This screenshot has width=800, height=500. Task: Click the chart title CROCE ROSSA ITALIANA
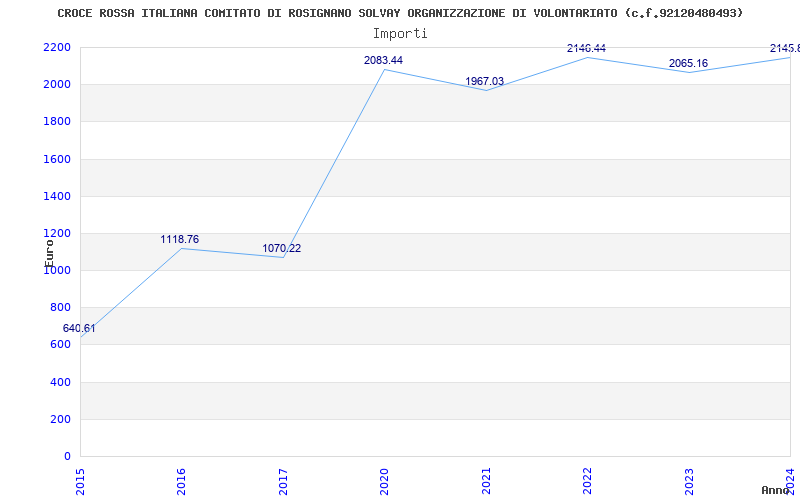click(400, 13)
